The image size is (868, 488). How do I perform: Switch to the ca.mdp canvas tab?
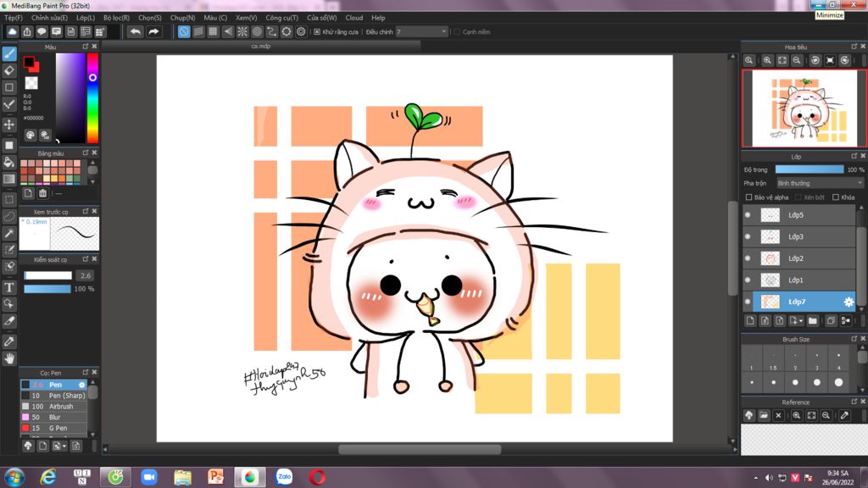coord(261,46)
